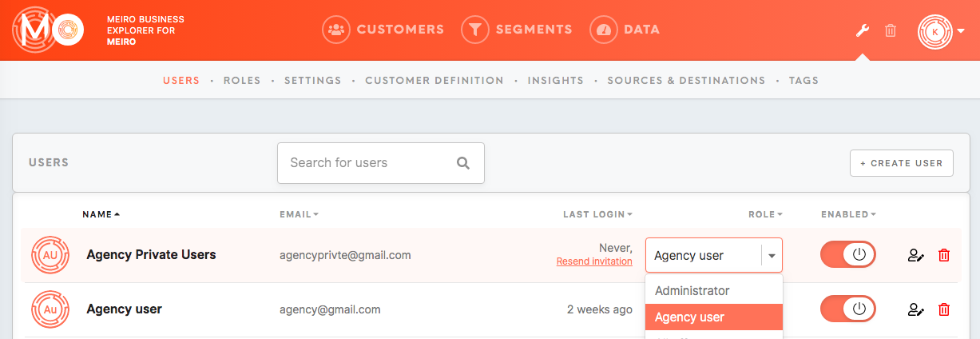Switch to the Roles tab

tap(242, 81)
